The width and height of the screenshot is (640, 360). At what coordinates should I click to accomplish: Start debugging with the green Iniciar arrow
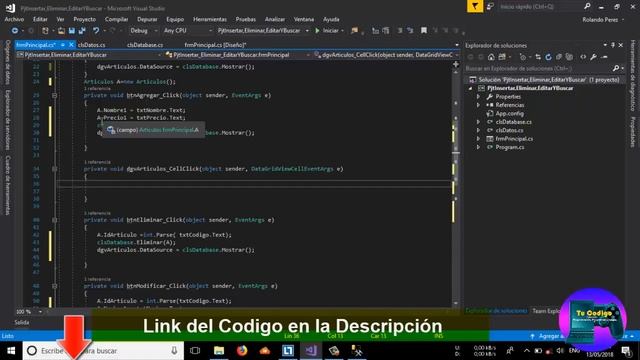(x=317, y=31)
